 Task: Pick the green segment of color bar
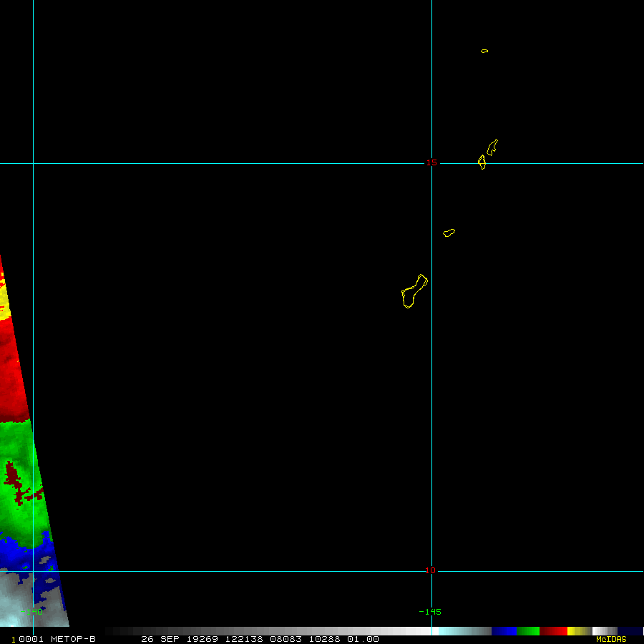click(528, 631)
